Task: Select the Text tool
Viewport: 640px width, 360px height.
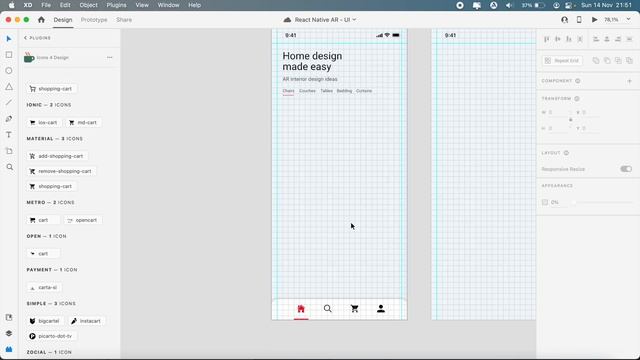Action: point(9,135)
